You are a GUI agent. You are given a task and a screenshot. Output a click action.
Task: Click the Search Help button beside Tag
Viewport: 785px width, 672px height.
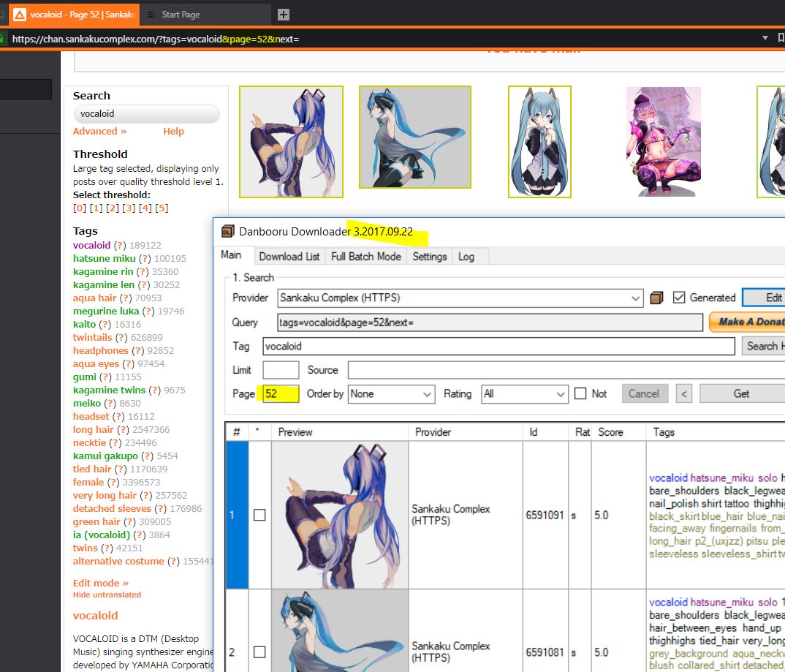coord(764,346)
